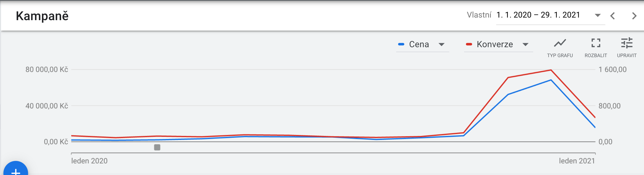Viewport: 644px width, 175px height.
Task: Open chart settings via the Upravit icon
Action: click(x=627, y=43)
